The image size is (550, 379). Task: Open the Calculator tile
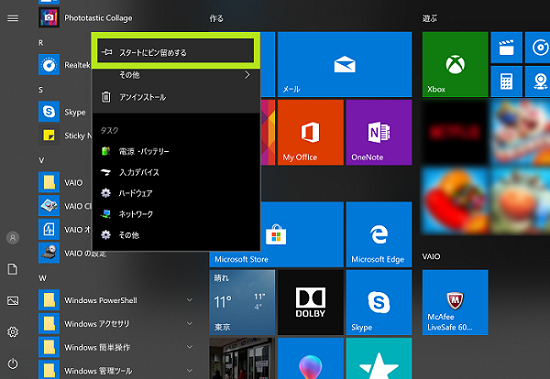point(507,81)
